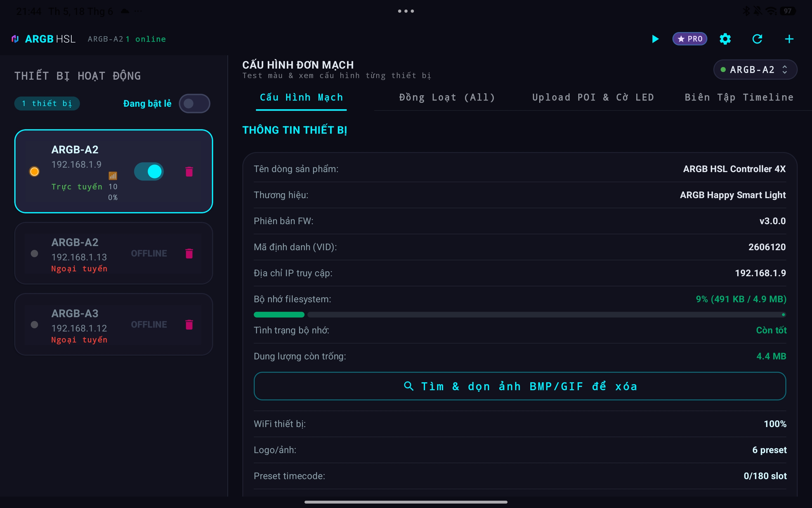Click the '1 online' status text
Image resolution: width=812 pixels, height=508 pixels.
point(146,39)
